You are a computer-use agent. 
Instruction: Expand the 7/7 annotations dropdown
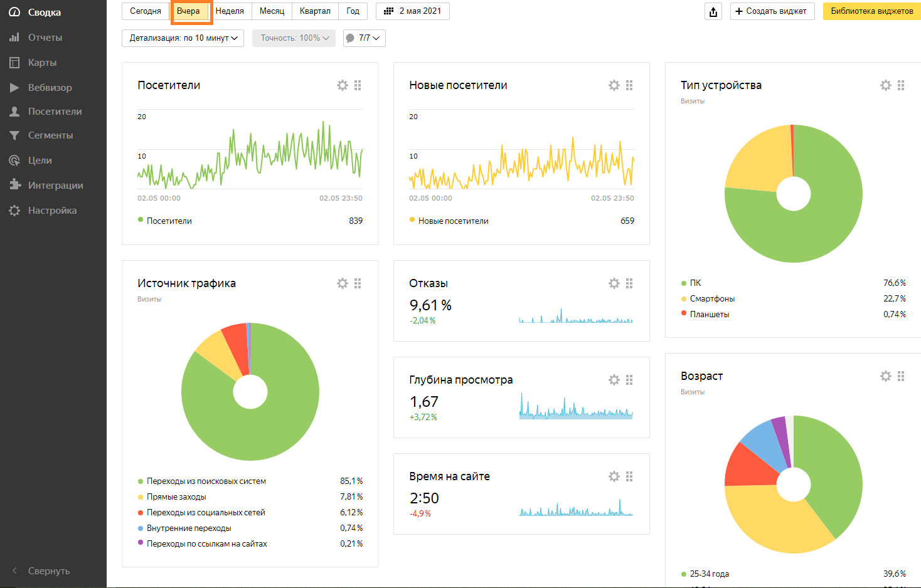click(364, 38)
